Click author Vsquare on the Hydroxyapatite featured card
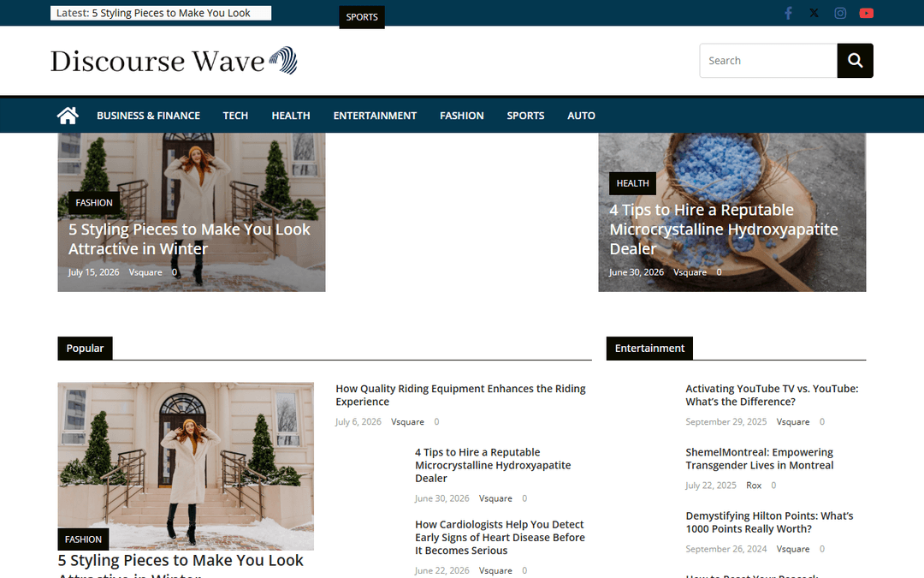The image size is (924, 578). [x=690, y=272]
